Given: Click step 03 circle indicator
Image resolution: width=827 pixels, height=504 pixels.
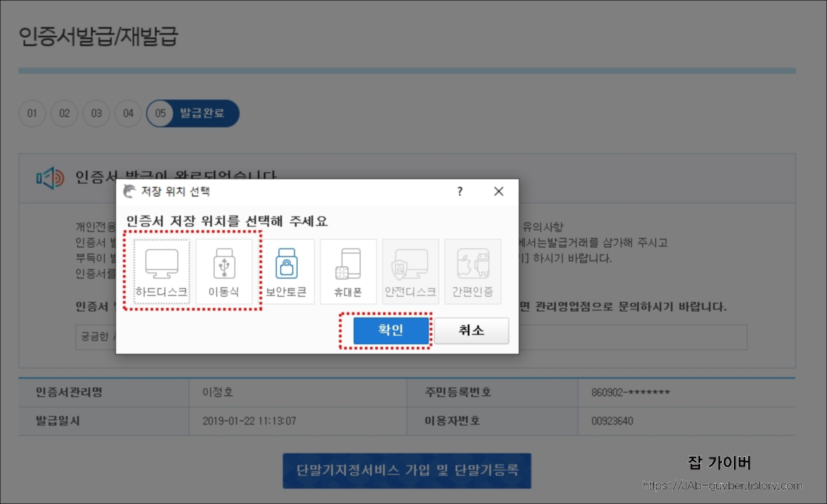Looking at the screenshot, I should pyautogui.click(x=96, y=113).
